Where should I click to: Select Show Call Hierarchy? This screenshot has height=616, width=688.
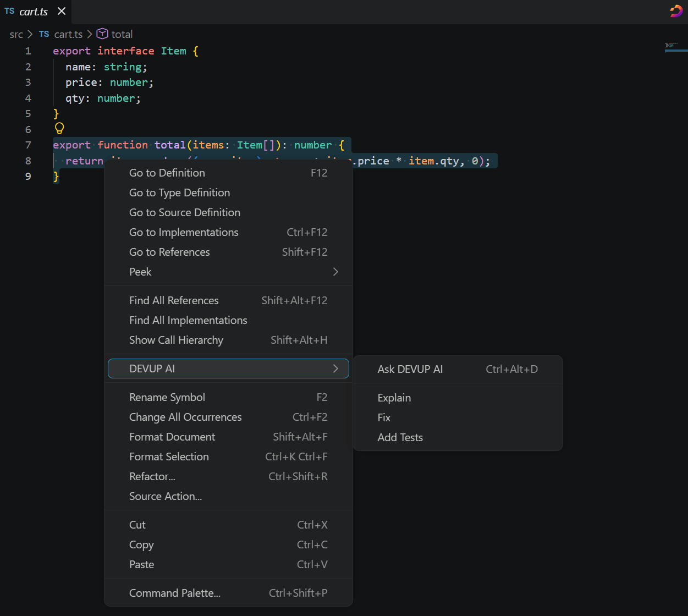tap(228, 340)
